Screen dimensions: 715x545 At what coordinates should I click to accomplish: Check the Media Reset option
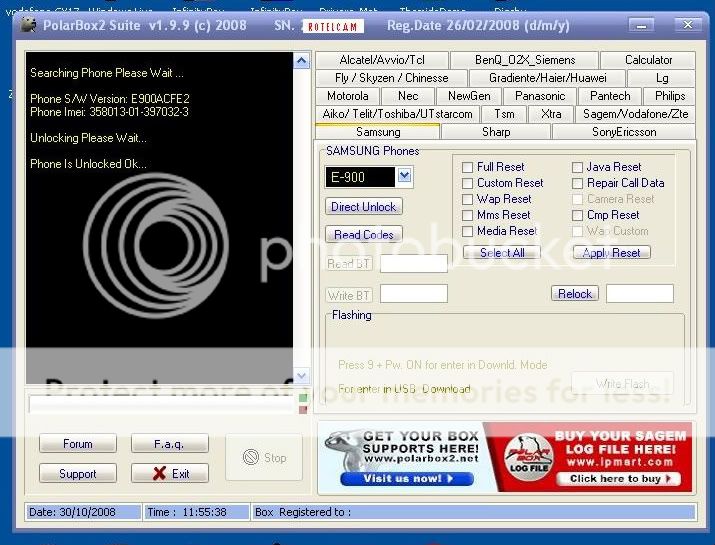[467, 231]
